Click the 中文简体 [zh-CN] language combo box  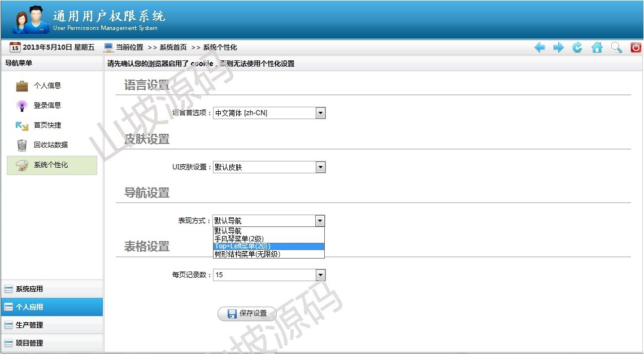[269, 113]
